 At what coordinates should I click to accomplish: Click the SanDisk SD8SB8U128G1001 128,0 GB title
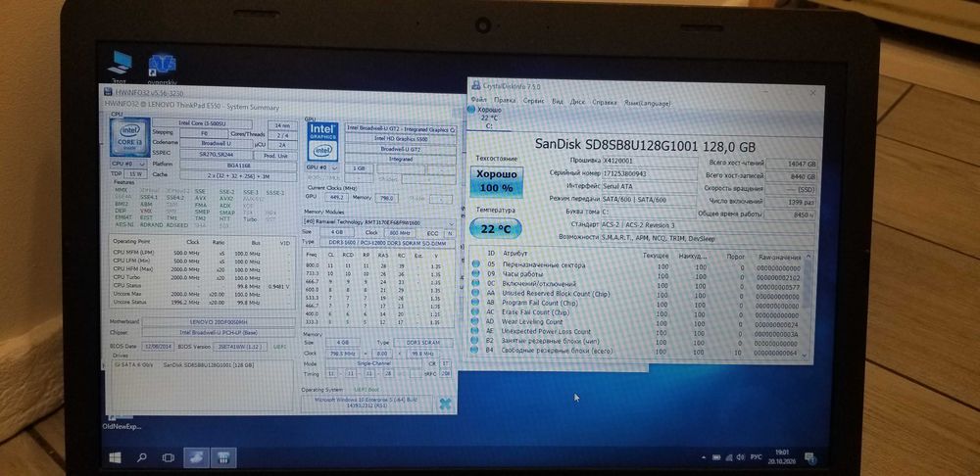click(645, 146)
